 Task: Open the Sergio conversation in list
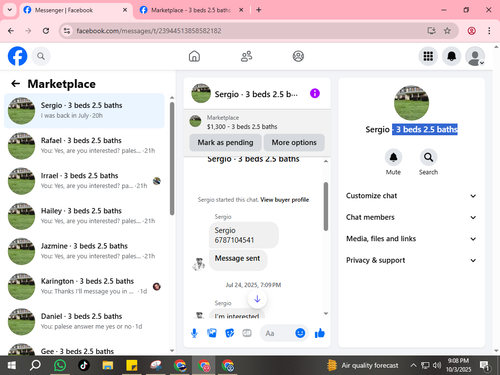point(84,111)
